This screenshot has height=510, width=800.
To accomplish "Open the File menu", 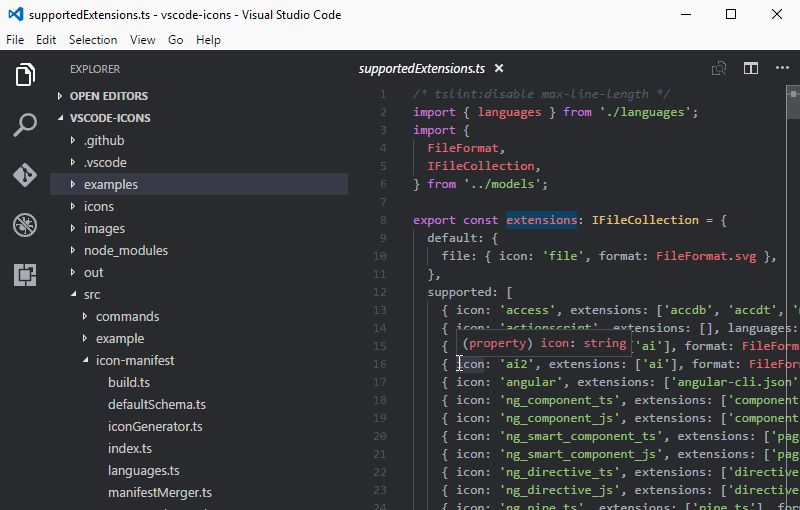I will coord(15,40).
